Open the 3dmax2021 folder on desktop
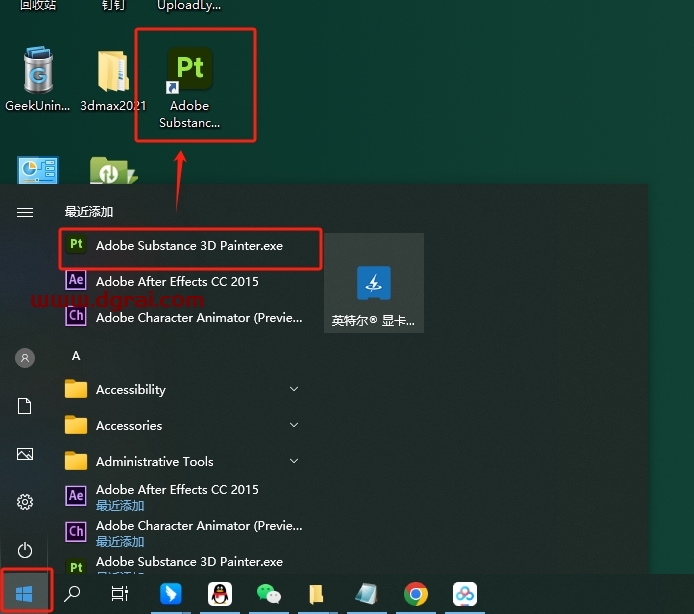This screenshot has height=614, width=694. [113, 78]
